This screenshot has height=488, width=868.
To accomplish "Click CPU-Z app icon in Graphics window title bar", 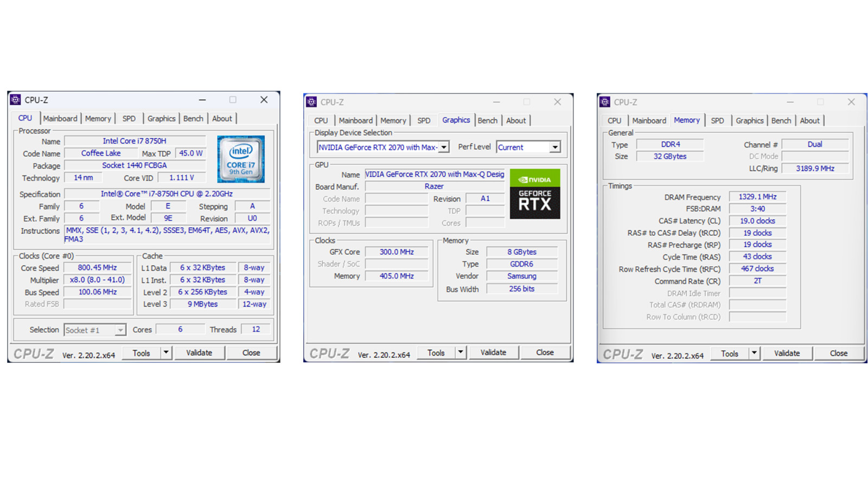I will pos(311,102).
